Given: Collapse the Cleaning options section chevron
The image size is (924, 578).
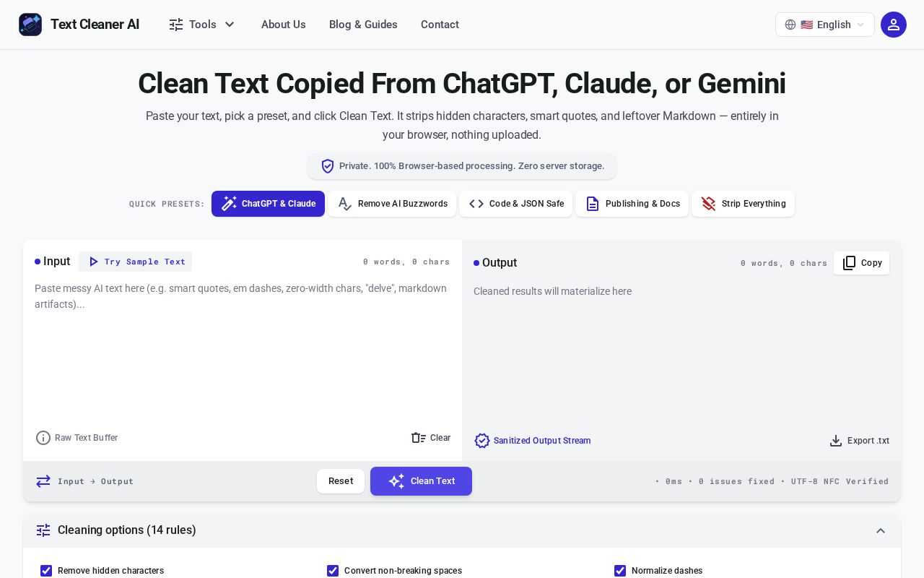Looking at the screenshot, I should [x=881, y=530].
